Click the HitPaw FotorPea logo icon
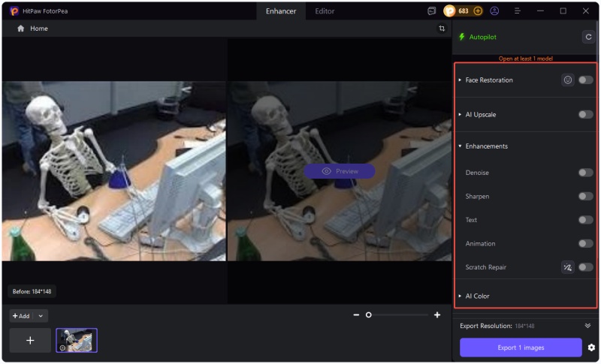Image resolution: width=601 pixels, height=364 pixels. click(x=14, y=11)
